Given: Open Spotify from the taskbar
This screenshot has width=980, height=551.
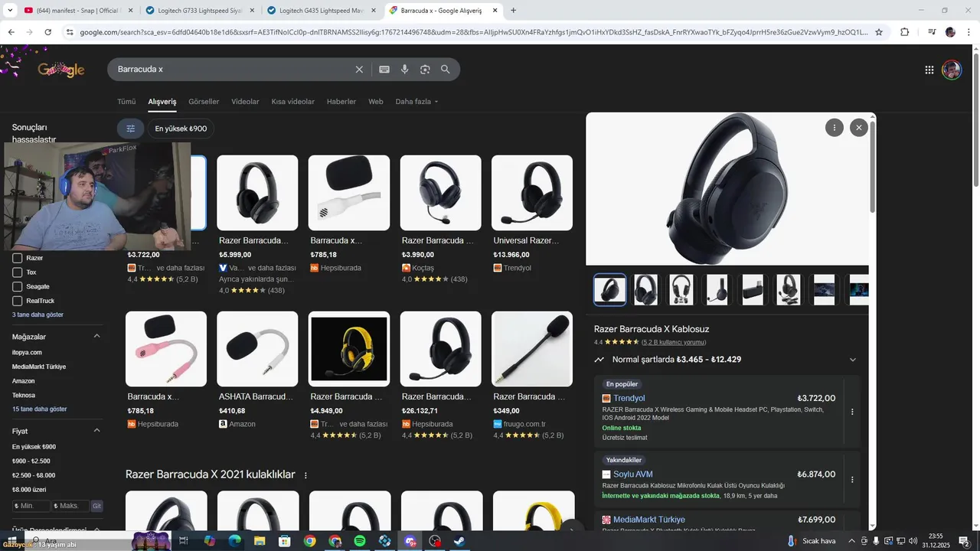Looking at the screenshot, I should (x=360, y=541).
